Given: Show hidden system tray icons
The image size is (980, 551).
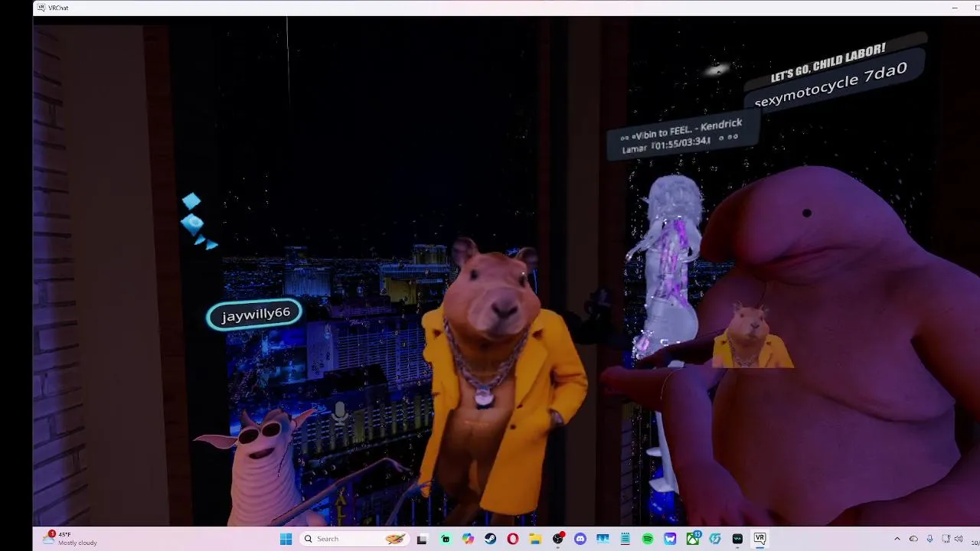Looking at the screenshot, I should tap(897, 539).
